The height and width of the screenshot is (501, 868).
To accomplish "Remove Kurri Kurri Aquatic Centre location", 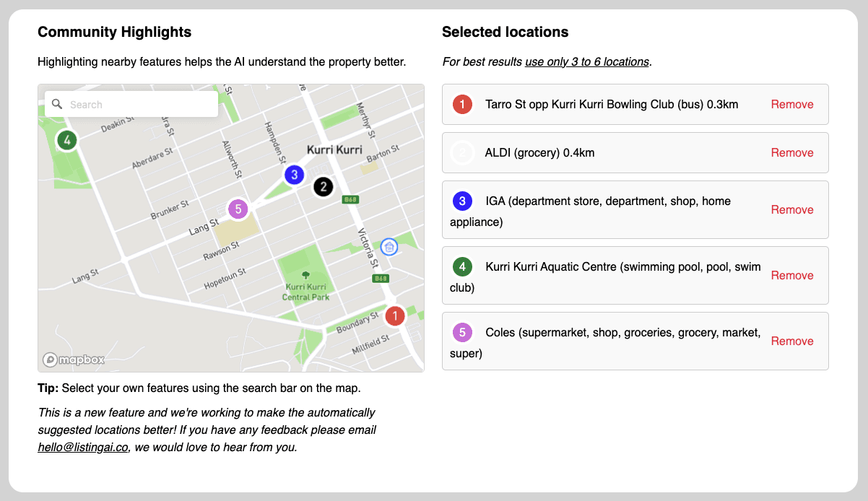I will [x=792, y=276].
